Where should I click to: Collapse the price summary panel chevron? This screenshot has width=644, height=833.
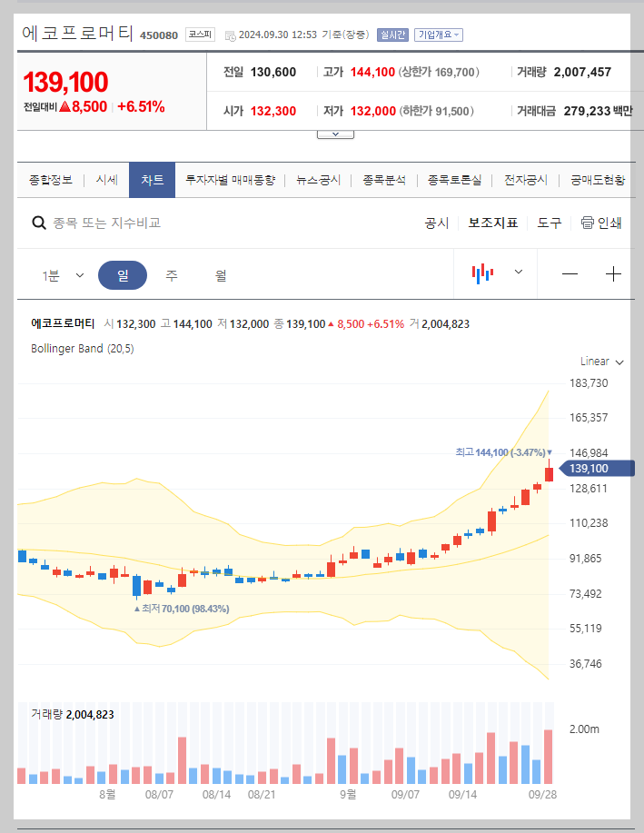(x=335, y=132)
